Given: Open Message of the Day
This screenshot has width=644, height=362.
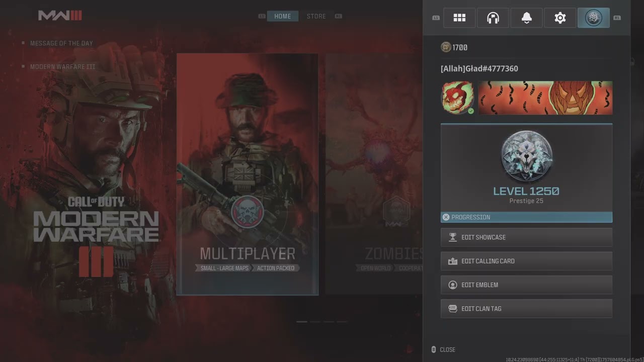Looking at the screenshot, I should (61, 43).
